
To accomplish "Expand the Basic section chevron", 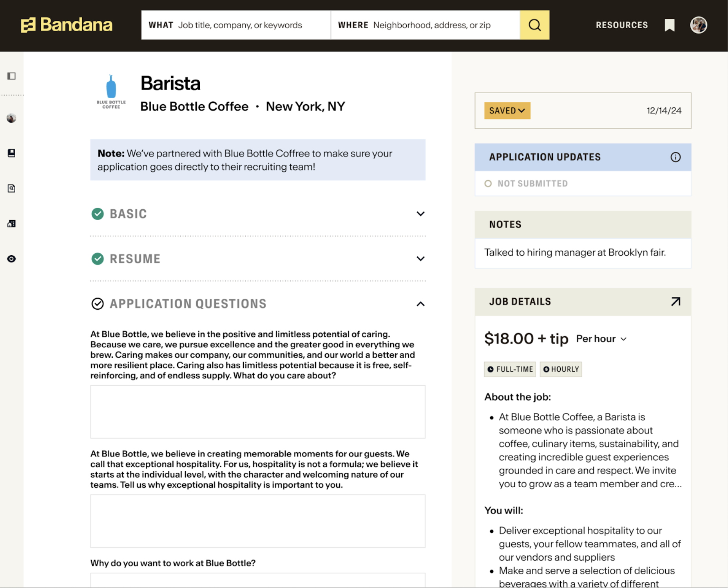I will 420,214.
